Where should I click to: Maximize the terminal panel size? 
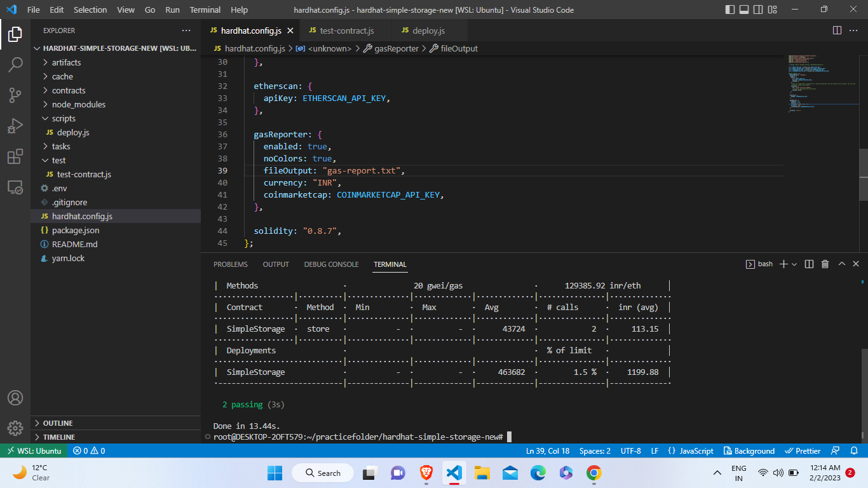(x=841, y=264)
